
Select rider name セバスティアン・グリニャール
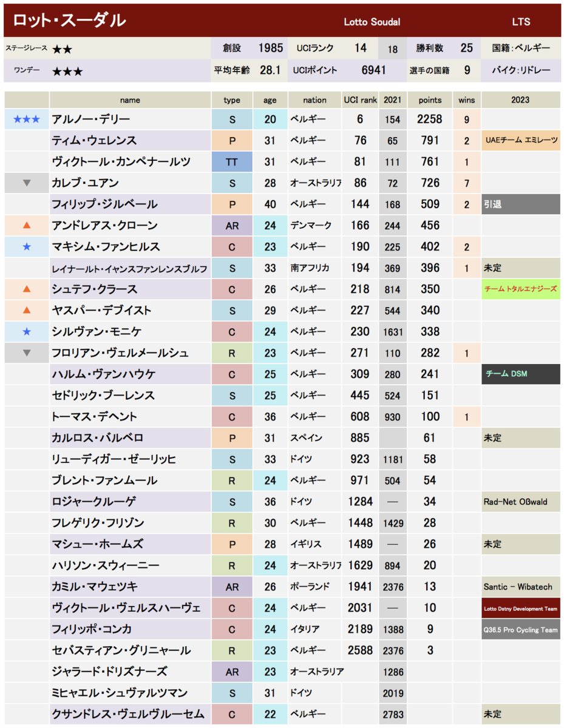(121, 650)
